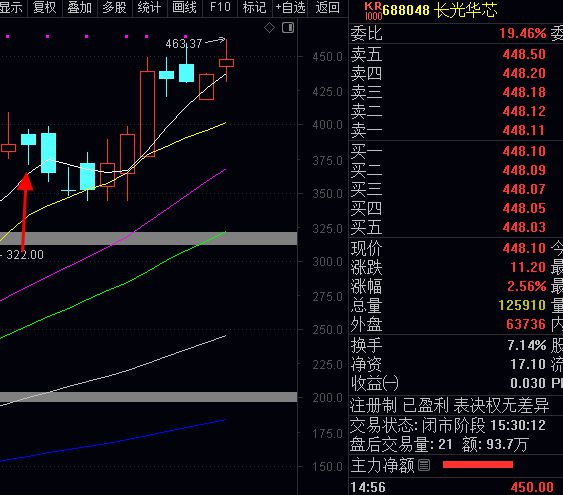Click the red upward arrow annotation
This screenshot has width=563, height=495.
(x=24, y=211)
